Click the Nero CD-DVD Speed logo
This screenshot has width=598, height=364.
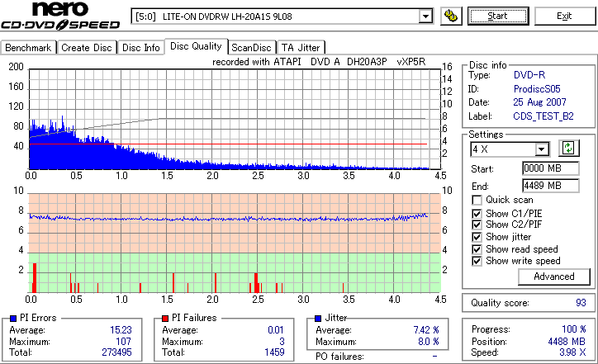pyautogui.click(x=59, y=16)
